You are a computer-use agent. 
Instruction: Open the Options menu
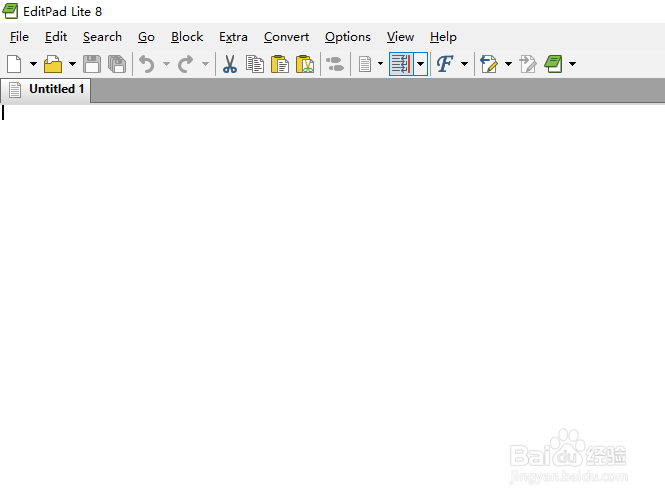(x=348, y=37)
